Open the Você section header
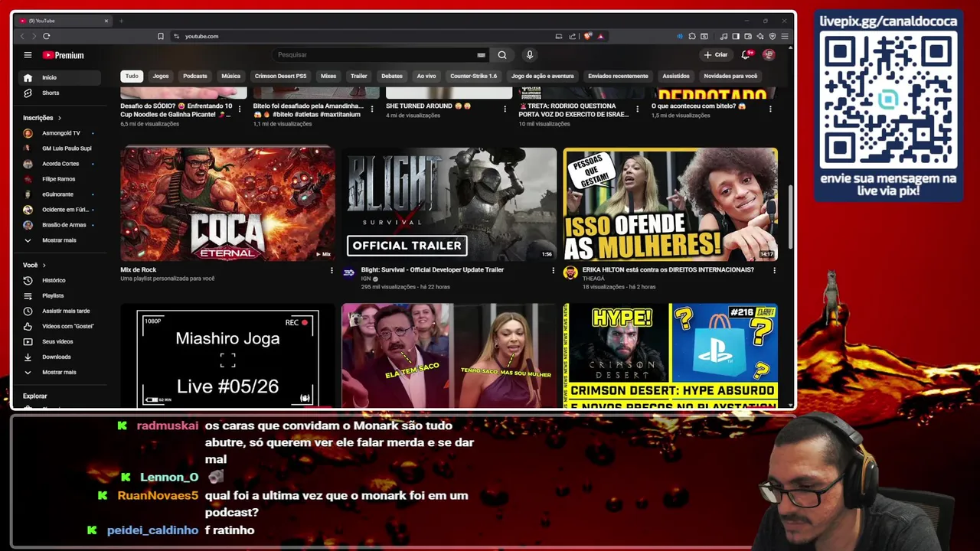Viewport: 980px width, 551px height. tap(34, 265)
